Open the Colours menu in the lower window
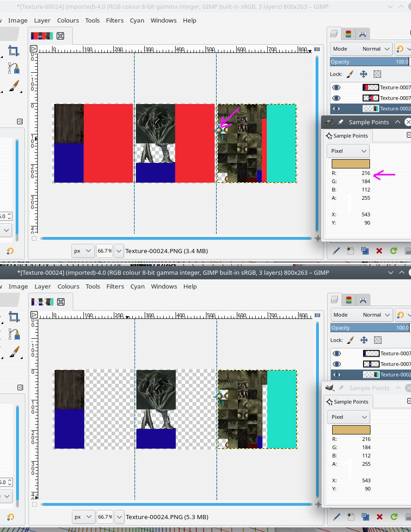The image size is (411, 532). click(68, 286)
